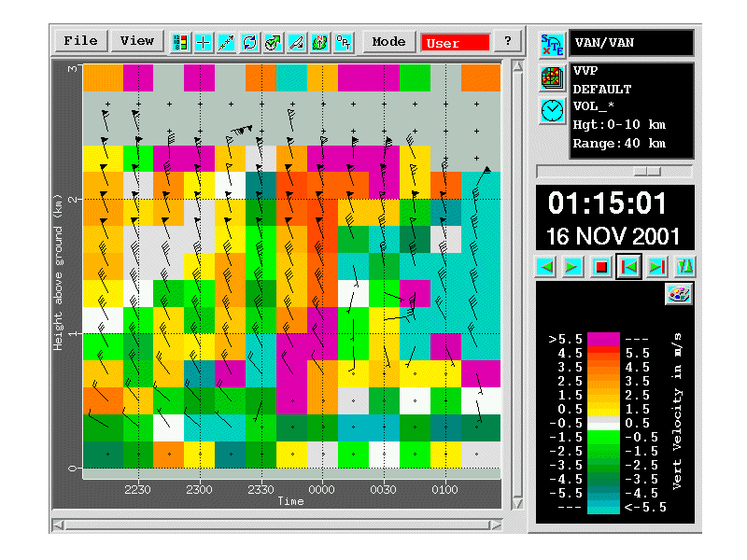
Task: Open the SITE selection icon
Action: click(552, 43)
